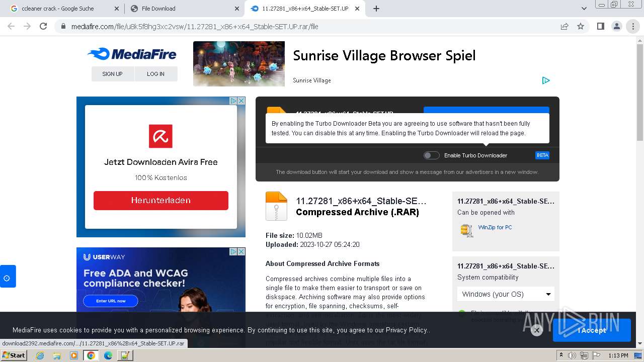Click the address bar URL
Screen dimensions: 644x362
194,27
